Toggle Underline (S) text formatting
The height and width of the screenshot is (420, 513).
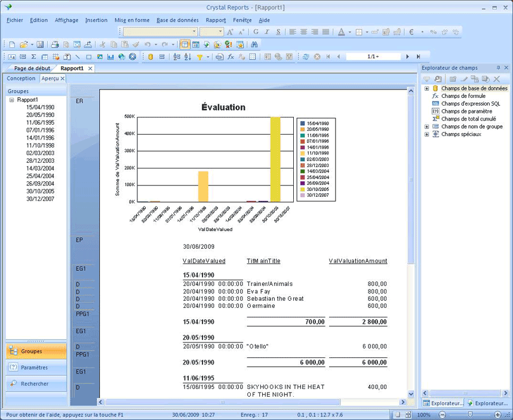pos(278,32)
